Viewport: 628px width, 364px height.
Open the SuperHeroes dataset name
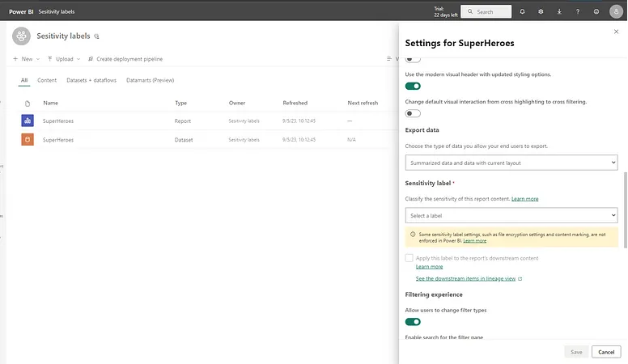tap(58, 140)
